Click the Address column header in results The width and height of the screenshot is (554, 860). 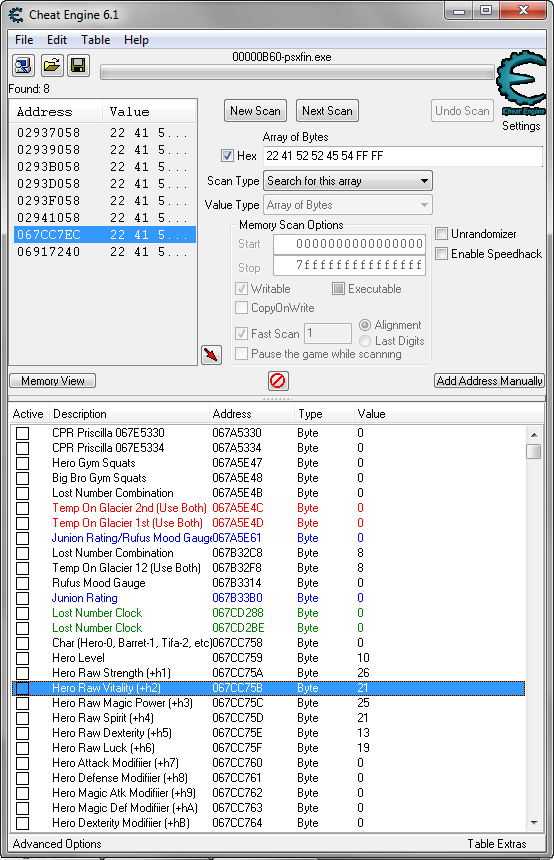point(56,112)
